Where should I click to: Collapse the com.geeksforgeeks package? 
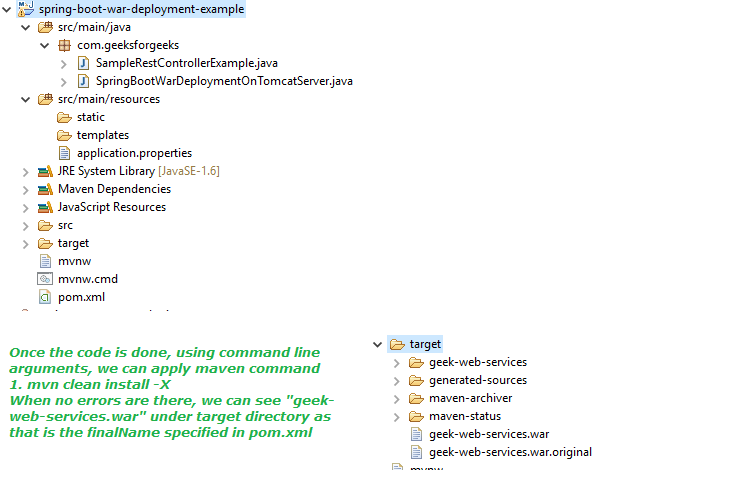pos(44,46)
